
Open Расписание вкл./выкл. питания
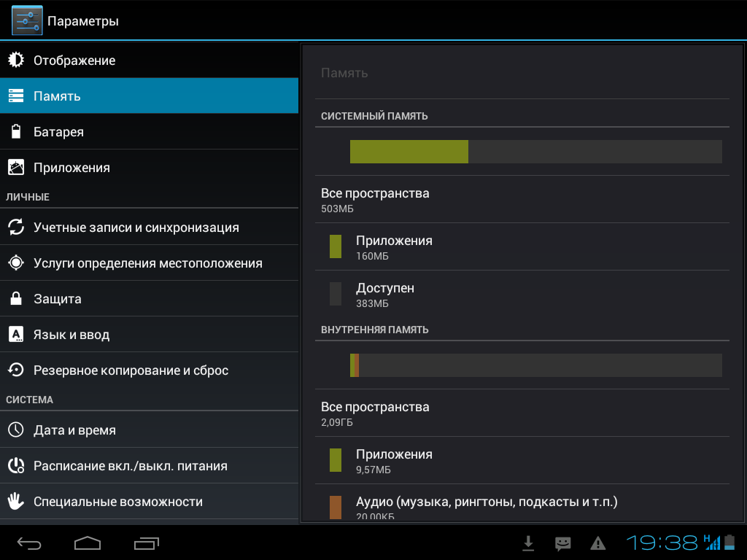(x=149, y=466)
